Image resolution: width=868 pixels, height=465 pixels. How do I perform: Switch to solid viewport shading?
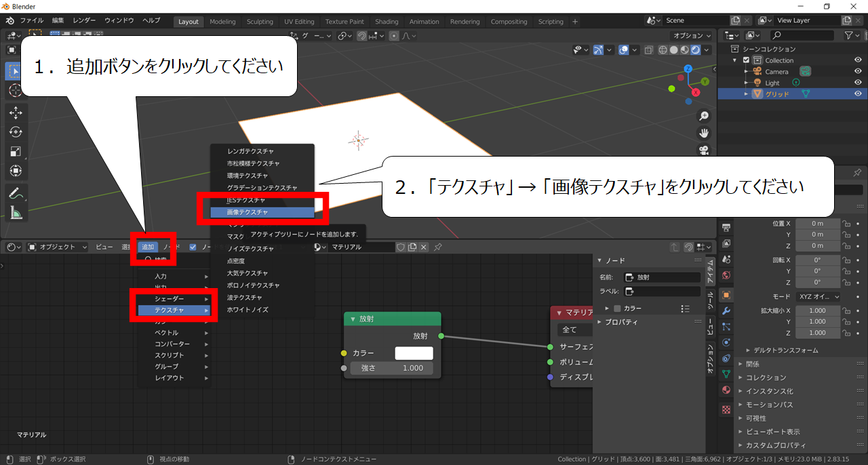[674, 49]
